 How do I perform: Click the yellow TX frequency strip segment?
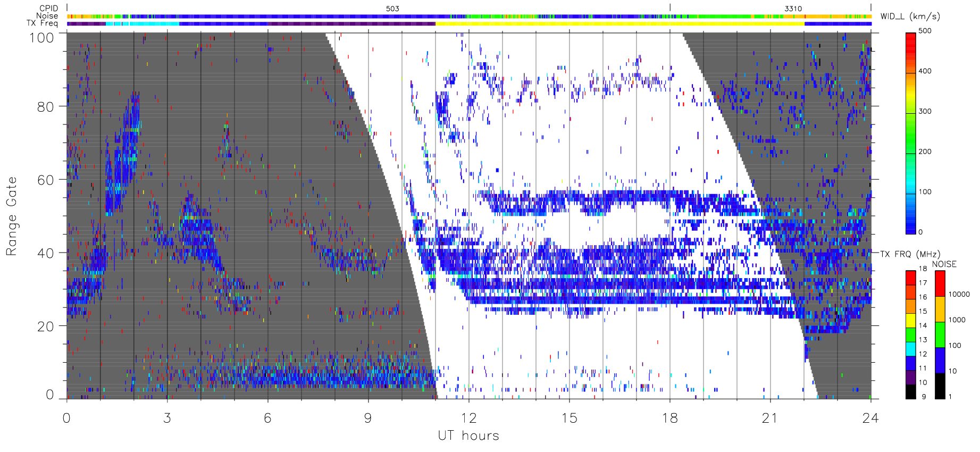pyautogui.click(x=620, y=23)
